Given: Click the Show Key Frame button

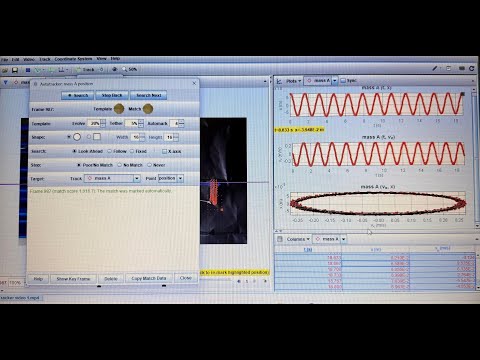Looking at the screenshot, I should coord(73,279).
